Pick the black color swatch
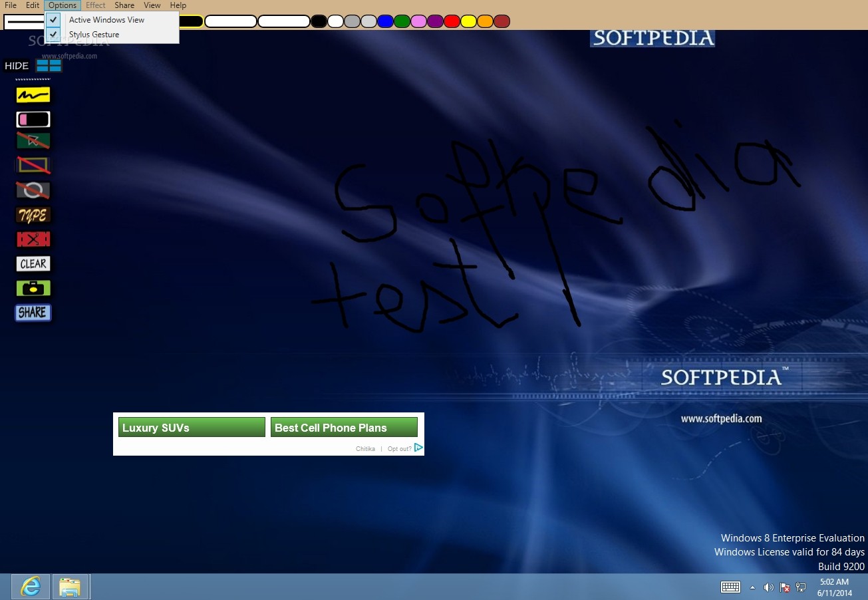The image size is (868, 600). tap(319, 21)
